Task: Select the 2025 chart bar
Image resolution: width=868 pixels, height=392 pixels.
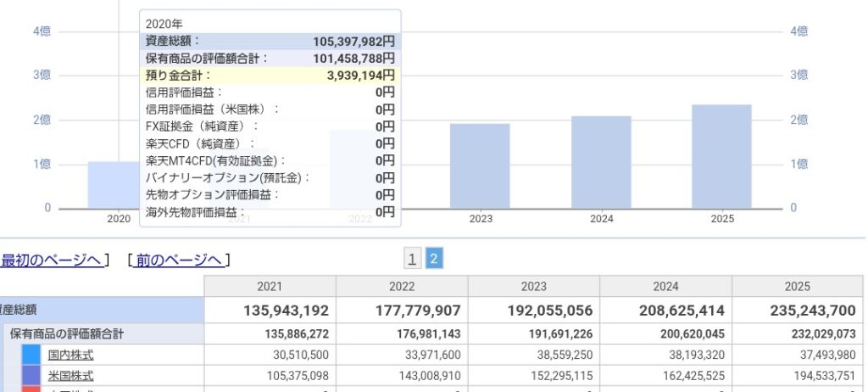Action: coord(721,156)
